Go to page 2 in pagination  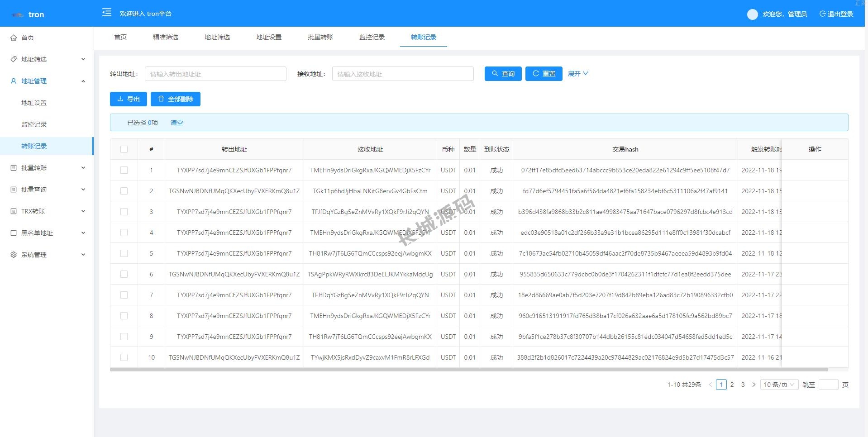click(732, 385)
